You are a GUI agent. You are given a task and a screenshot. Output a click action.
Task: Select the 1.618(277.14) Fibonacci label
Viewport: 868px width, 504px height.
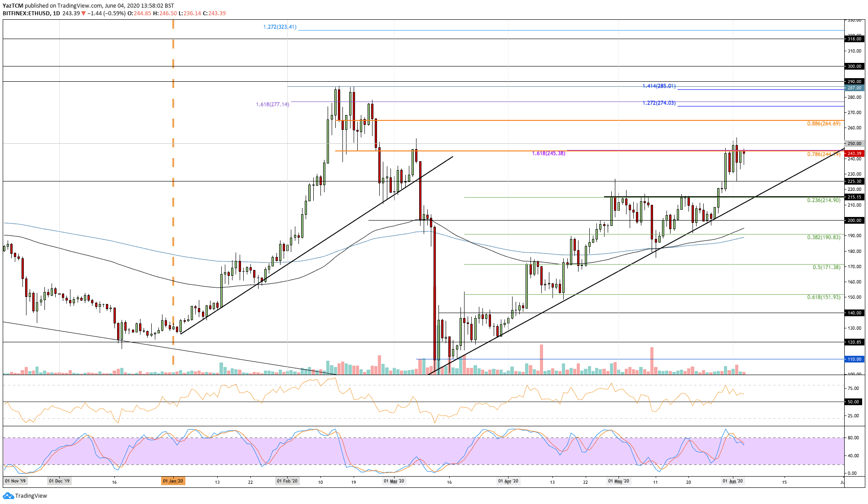(x=272, y=104)
